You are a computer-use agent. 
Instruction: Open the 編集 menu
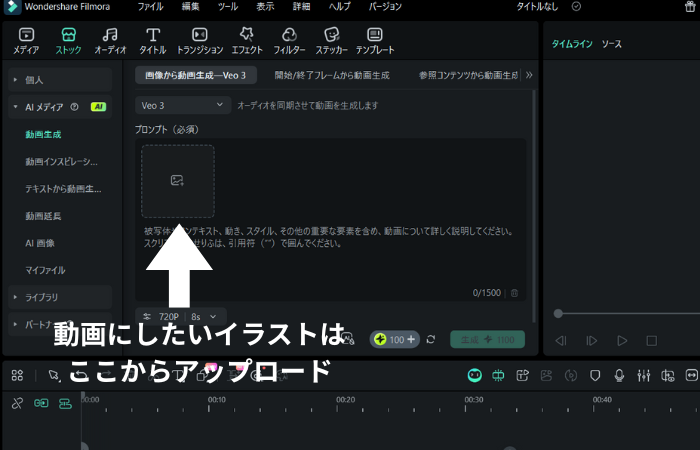click(x=191, y=6)
